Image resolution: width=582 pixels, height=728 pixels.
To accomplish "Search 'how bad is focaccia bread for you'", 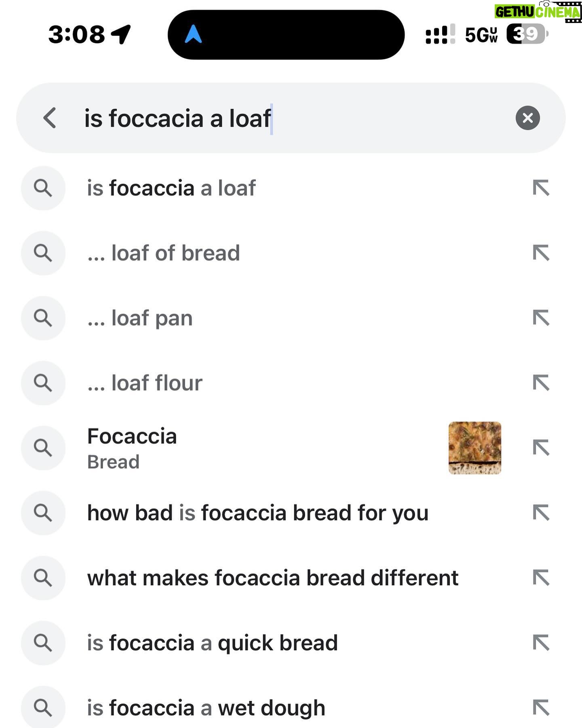I will pos(258,513).
